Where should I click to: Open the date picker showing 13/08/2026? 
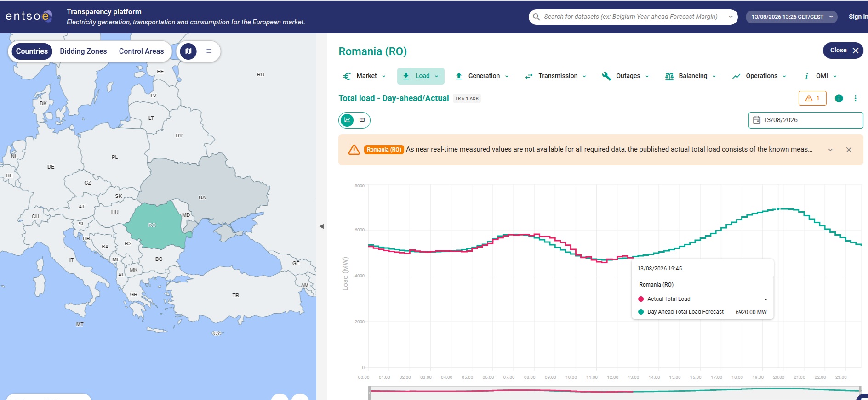(x=805, y=120)
